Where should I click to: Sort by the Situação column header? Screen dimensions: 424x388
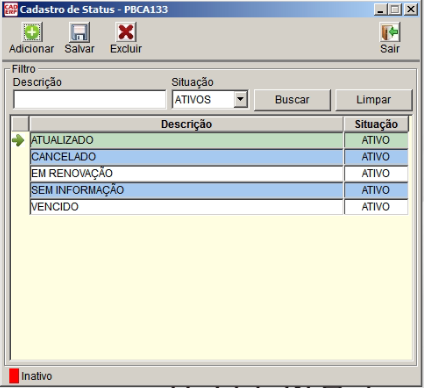tap(376, 124)
